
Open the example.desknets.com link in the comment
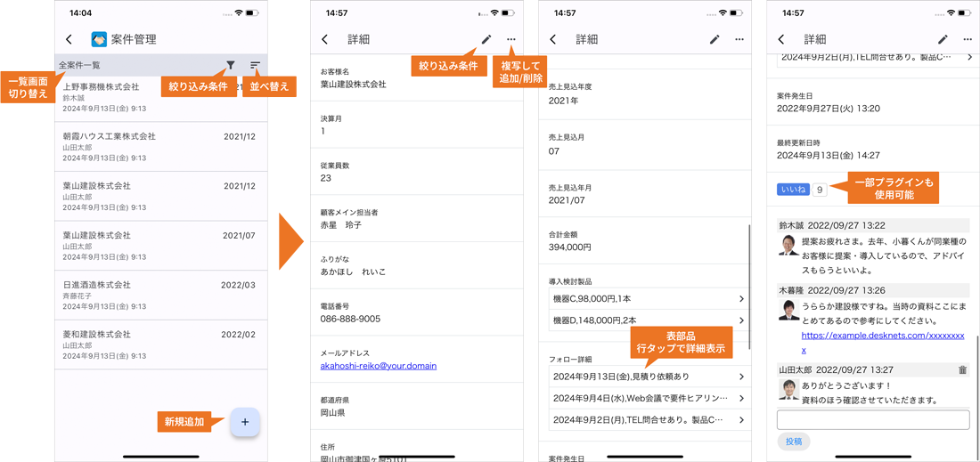882,336
